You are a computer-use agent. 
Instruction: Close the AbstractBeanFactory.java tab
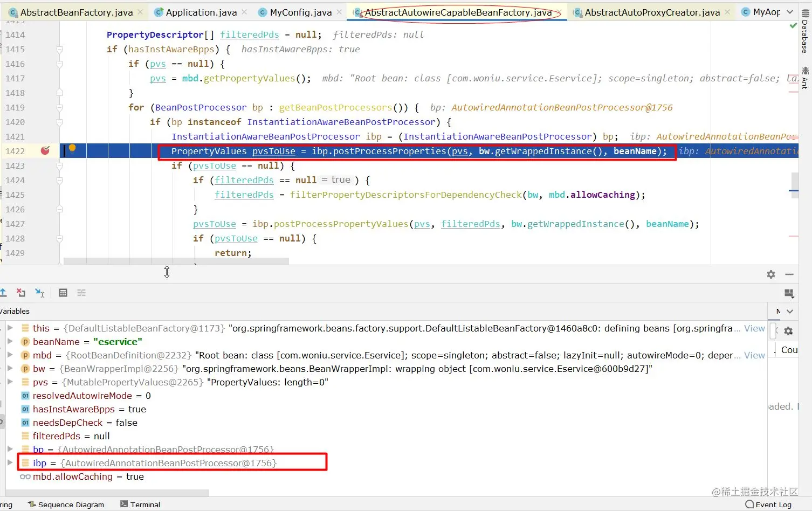[x=141, y=12]
